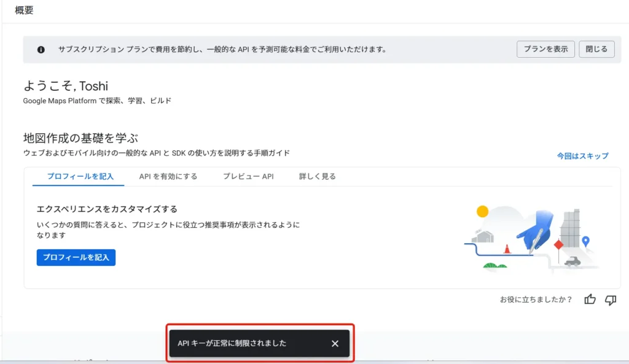
Task: Click the info icon in the subscription banner
Action: (x=41, y=50)
